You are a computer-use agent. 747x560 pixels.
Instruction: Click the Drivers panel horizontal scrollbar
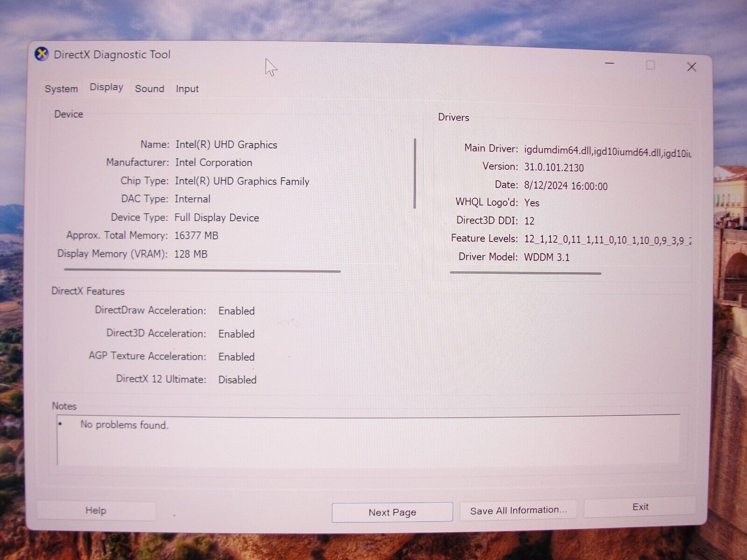click(525, 273)
